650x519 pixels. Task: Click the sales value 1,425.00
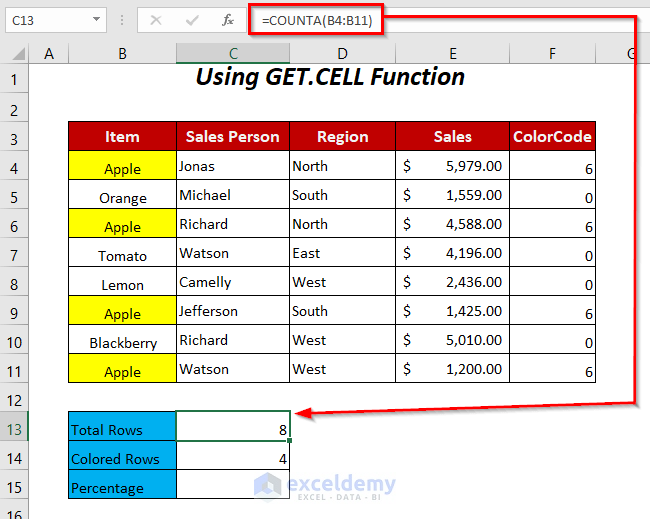coord(453,310)
